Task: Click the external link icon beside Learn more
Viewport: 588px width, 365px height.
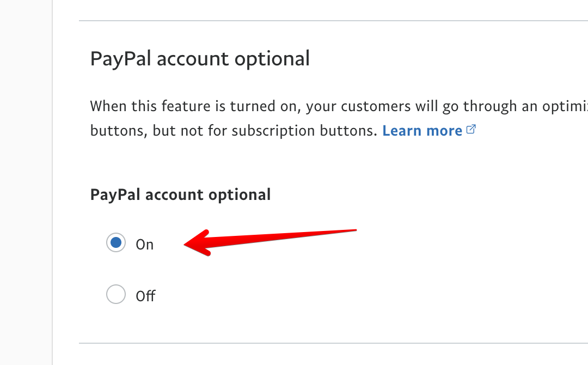Action: point(471,130)
